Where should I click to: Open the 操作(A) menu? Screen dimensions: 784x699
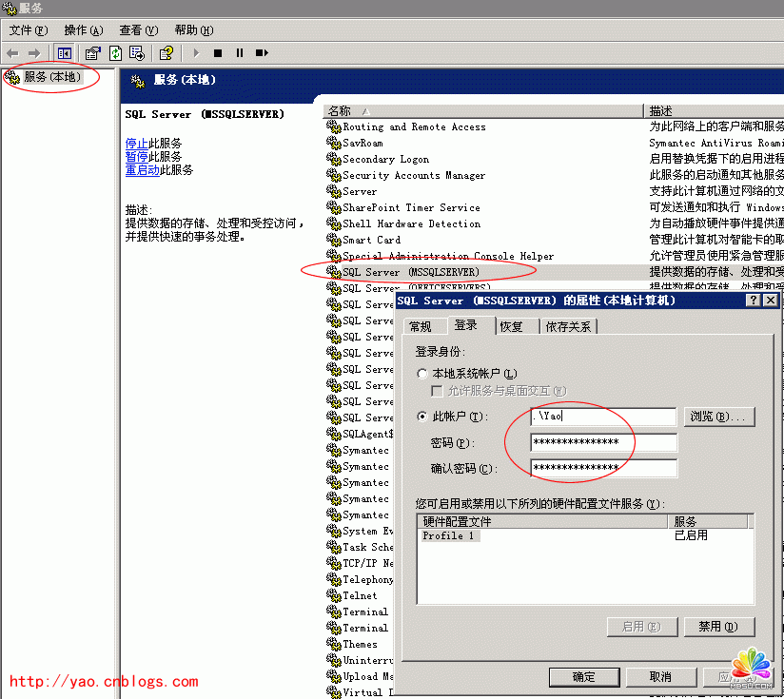83,30
